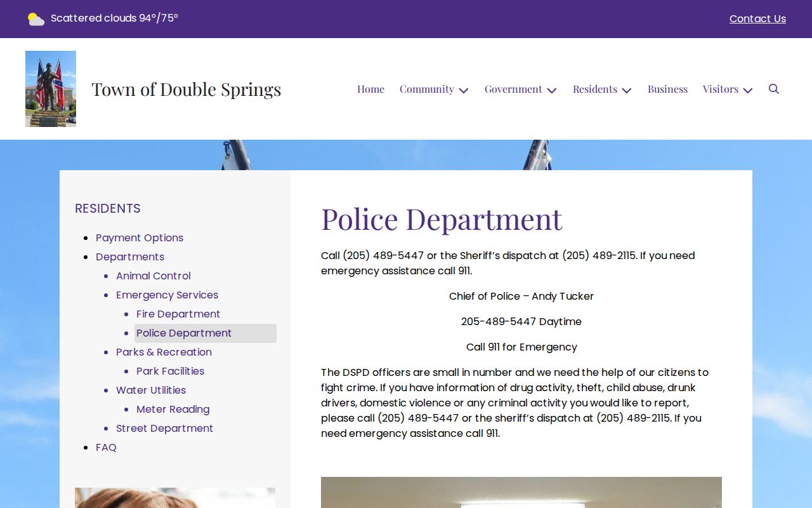Click the scattered clouds weather icon
The image size is (812, 508).
[36, 19]
